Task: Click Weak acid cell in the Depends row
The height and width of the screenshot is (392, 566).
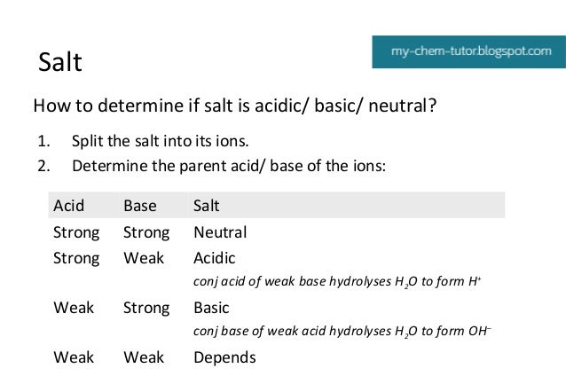Action: [74, 357]
